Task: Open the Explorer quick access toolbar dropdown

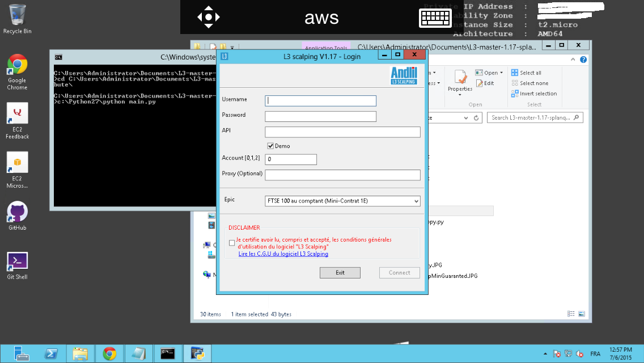Action: 232,47
